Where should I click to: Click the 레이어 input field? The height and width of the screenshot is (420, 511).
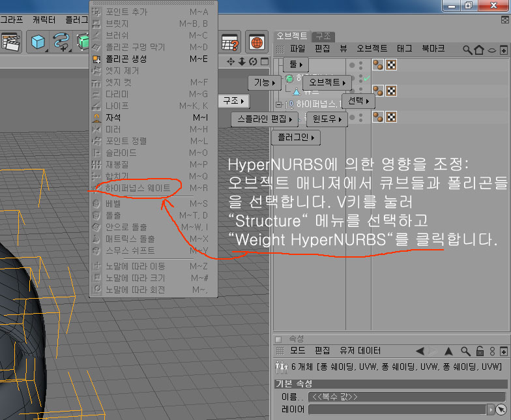(398, 409)
